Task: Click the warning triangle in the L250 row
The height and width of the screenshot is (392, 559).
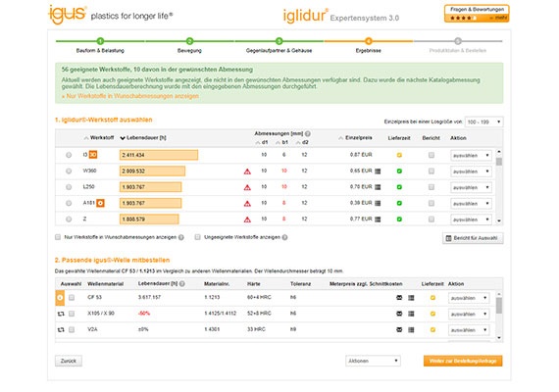Action: point(247,187)
